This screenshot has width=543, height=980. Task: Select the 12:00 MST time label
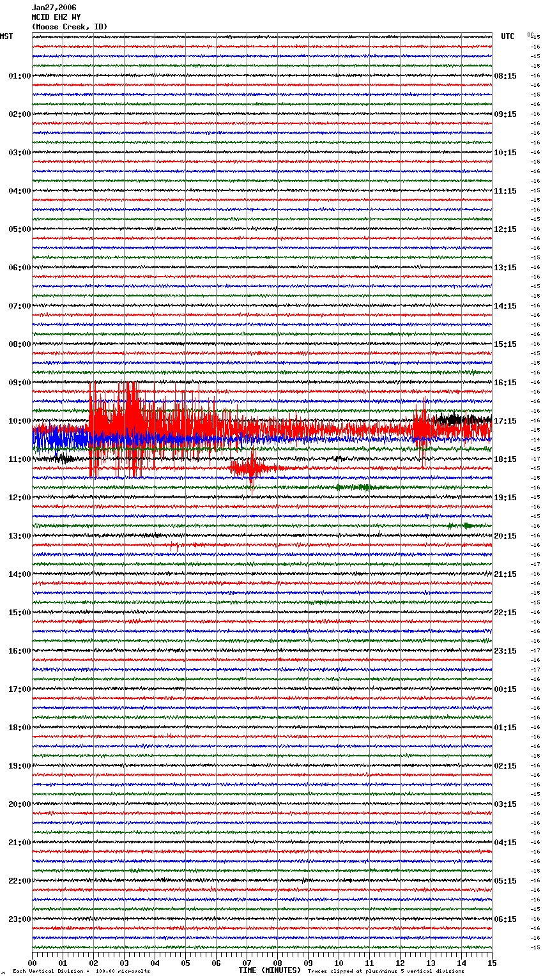[20, 498]
